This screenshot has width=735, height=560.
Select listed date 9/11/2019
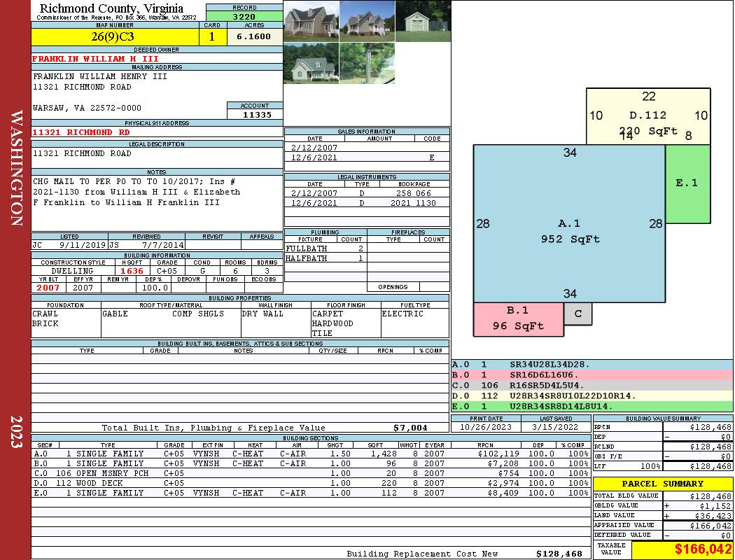83,244
